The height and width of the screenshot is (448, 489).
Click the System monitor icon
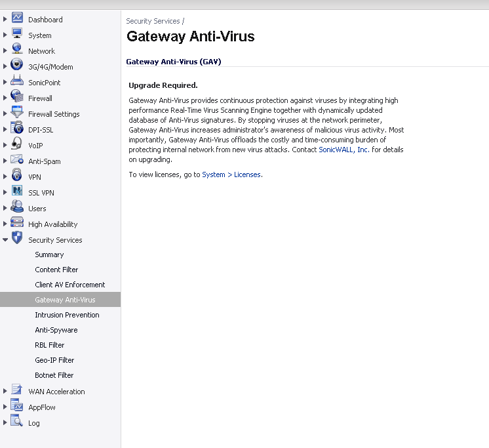(x=17, y=33)
